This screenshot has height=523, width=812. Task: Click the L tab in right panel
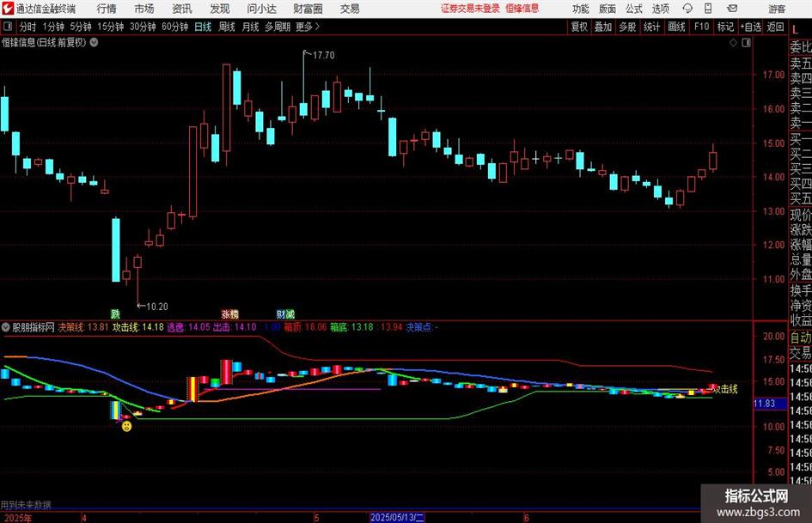click(x=795, y=31)
